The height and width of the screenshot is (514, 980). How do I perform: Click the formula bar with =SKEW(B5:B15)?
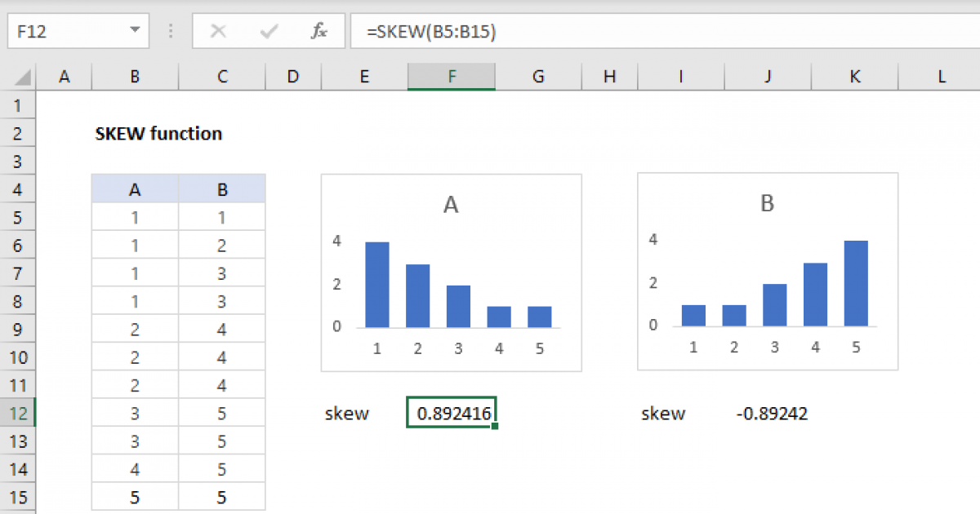(653, 32)
